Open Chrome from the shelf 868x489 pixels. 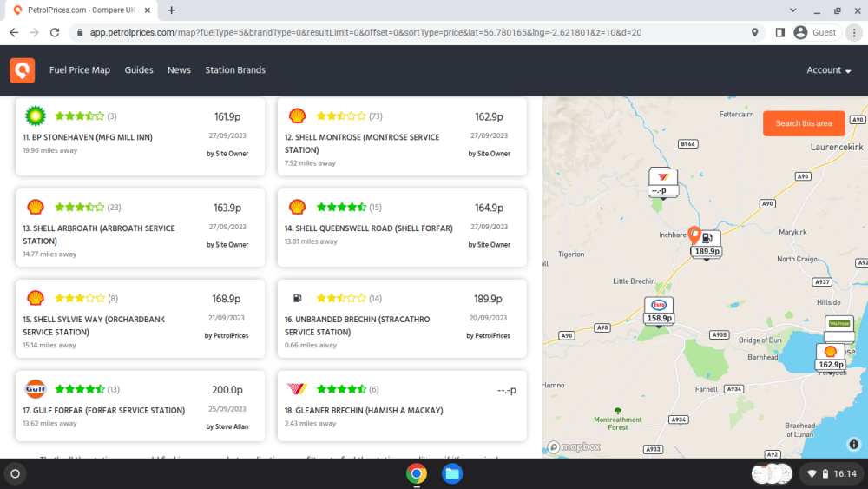coord(417,473)
